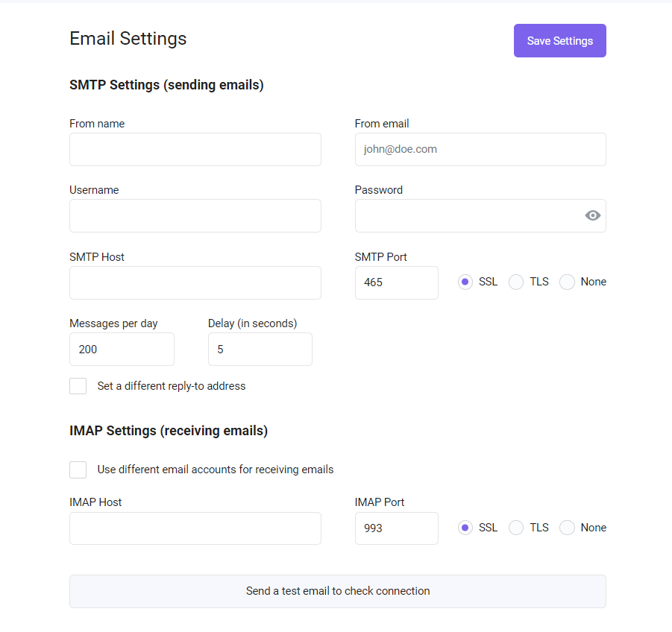Focus the Messages per day field
The height and width of the screenshot is (632, 672).
pos(122,350)
